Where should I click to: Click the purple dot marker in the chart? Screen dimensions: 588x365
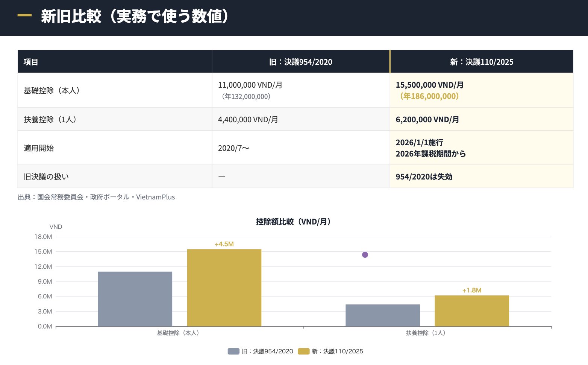point(365,255)
